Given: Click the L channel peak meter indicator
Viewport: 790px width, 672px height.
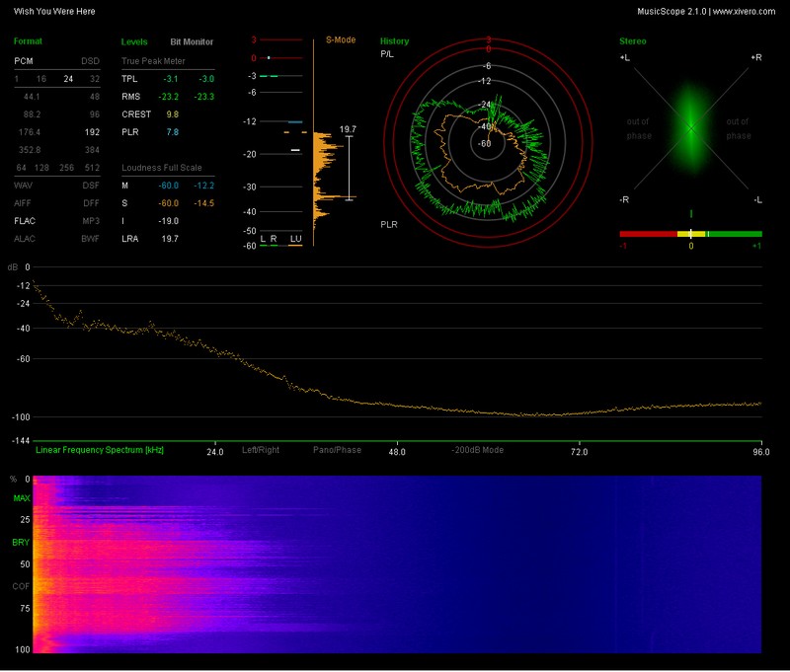Looking at the screenshot, I should tap(263, 239).
